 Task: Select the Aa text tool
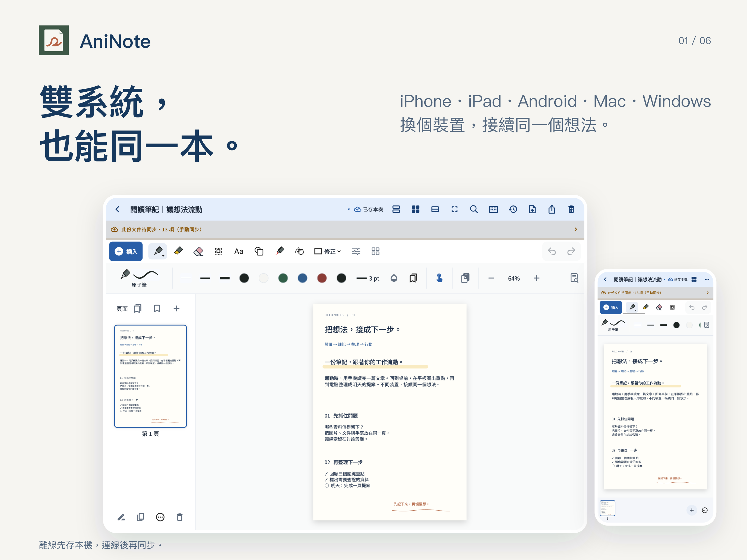pos(238,251)
